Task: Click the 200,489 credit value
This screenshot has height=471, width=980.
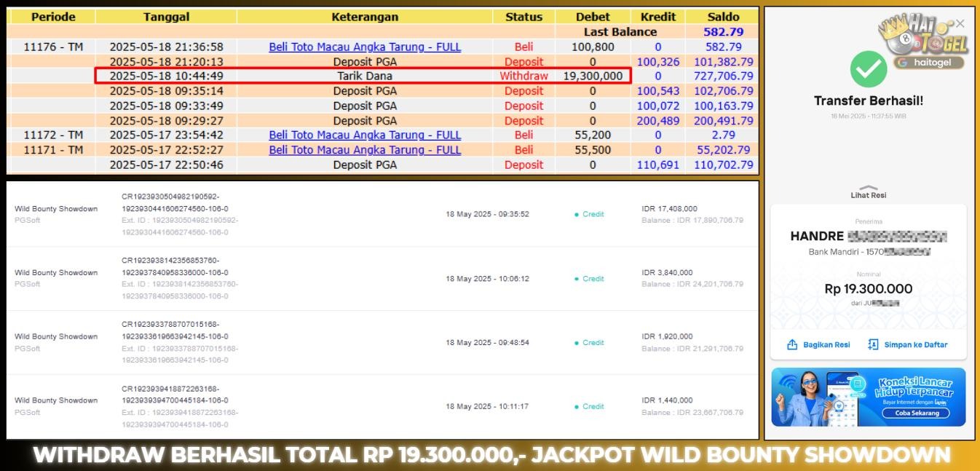Action: click(658, 121)
